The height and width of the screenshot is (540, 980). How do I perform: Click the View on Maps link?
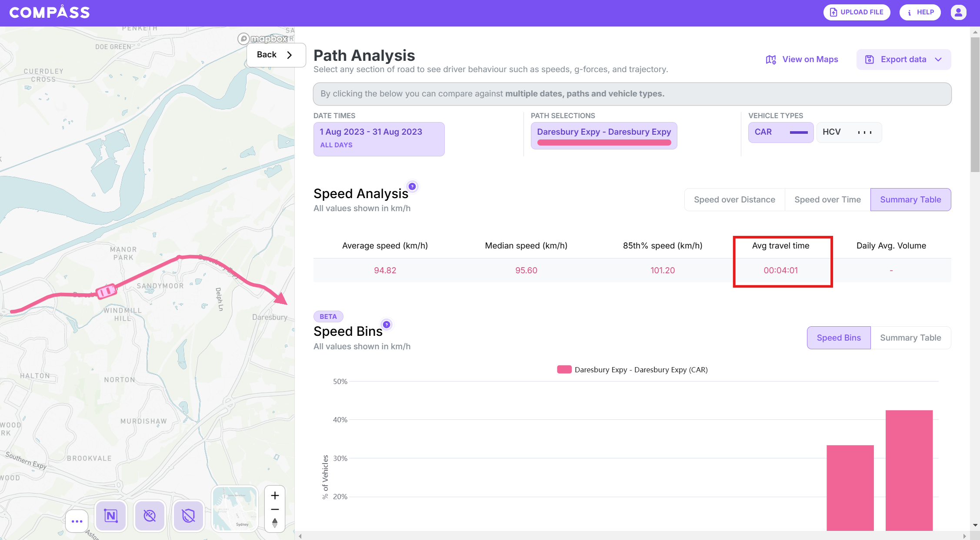point(802,60)
